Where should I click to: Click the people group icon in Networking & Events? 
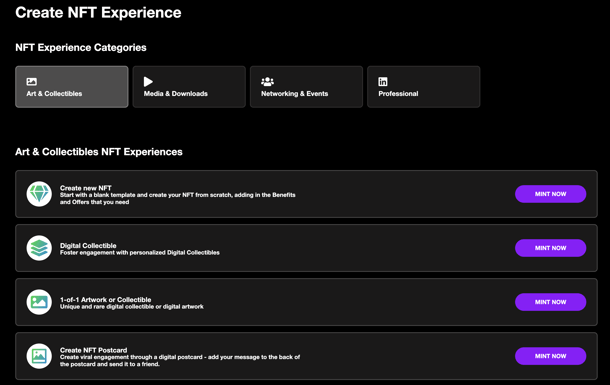[267, 82]
